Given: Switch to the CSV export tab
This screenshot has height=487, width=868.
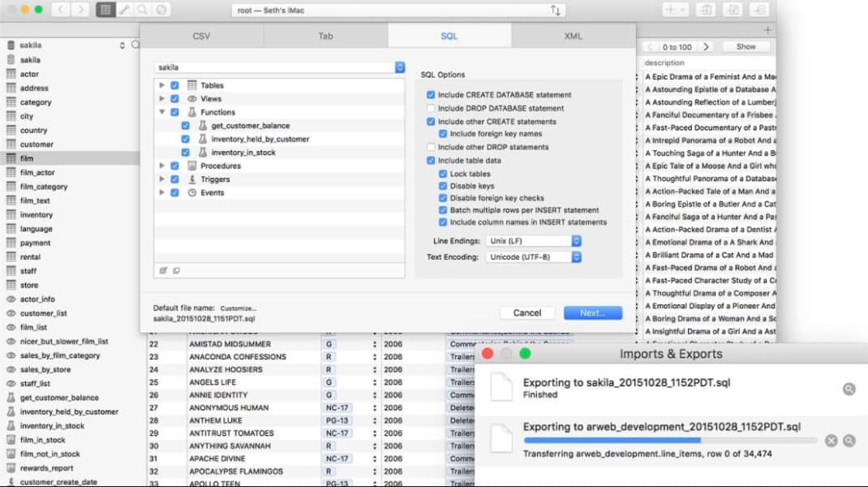Looking at the screenshot, I should (x=201, y=36).
